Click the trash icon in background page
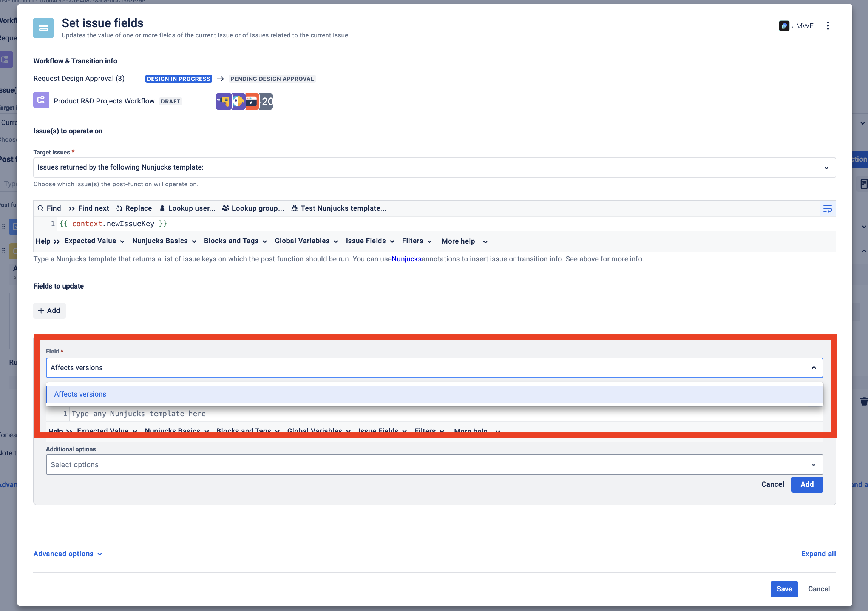The image size is (868, 611). click(x=863, y=401)
